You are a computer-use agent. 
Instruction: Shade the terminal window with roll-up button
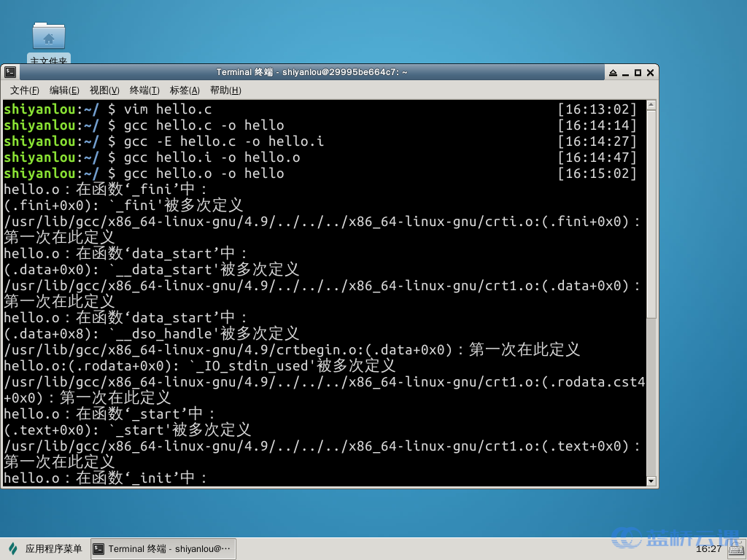coord(614,72)
